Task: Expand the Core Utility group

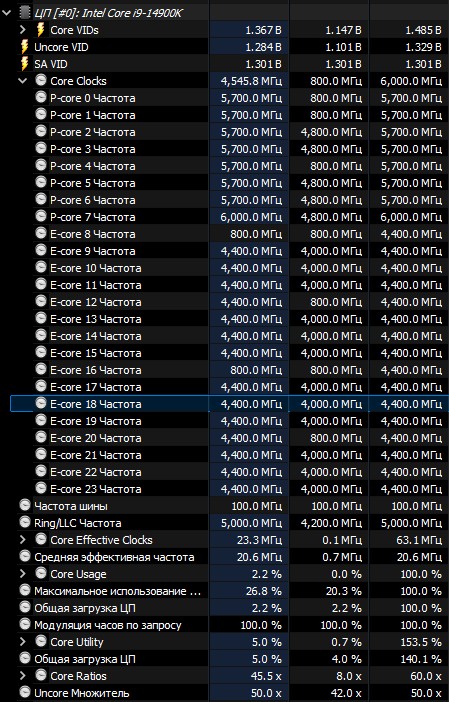Action: [23, 642]
